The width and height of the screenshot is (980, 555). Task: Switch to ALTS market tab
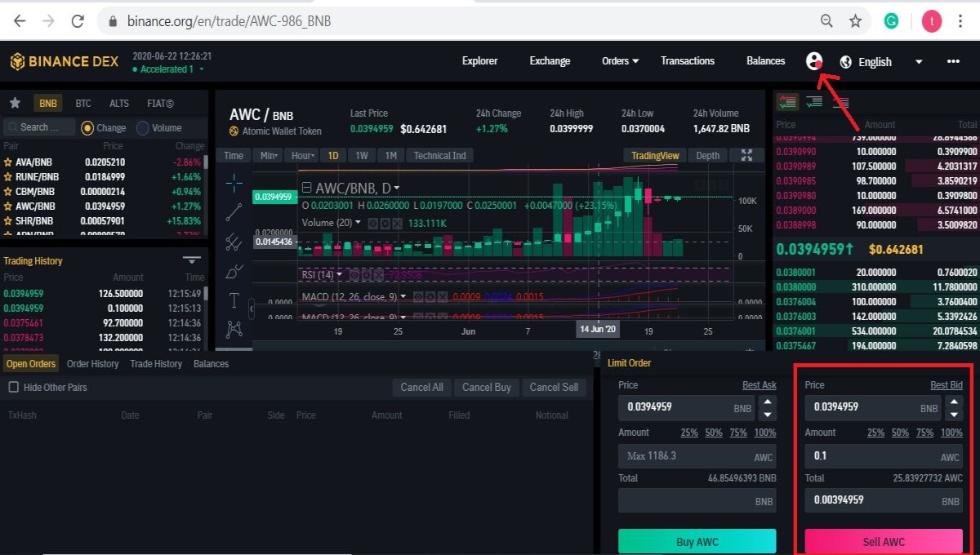(x=119, y=104)
